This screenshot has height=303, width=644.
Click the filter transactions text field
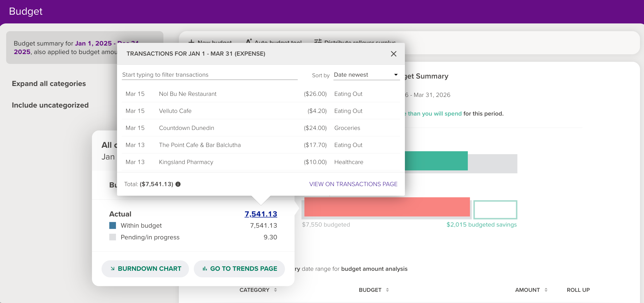pyautogui.click(x=210, y=75)
